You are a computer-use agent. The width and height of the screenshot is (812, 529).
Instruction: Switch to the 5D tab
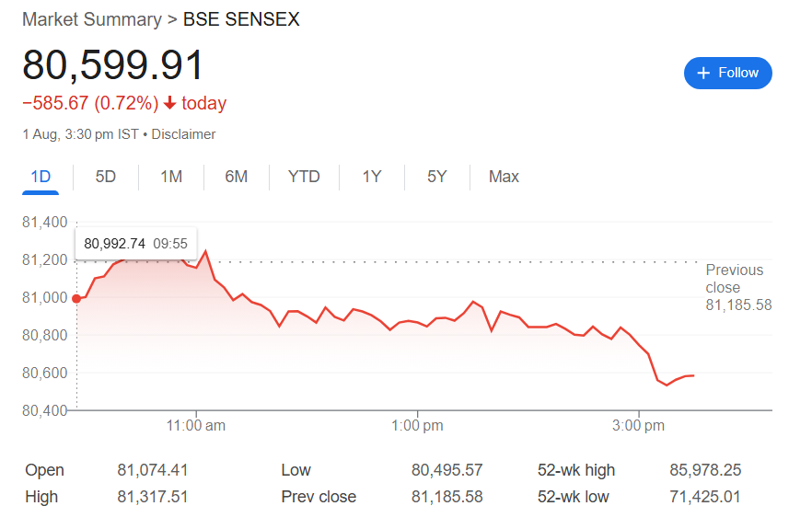[106, 177]
